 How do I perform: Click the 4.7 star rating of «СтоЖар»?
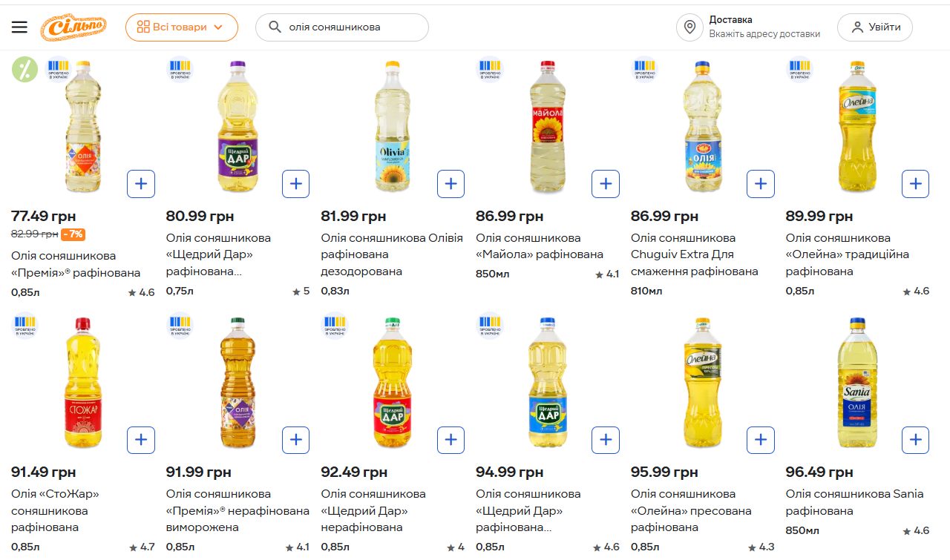(142, 547)
